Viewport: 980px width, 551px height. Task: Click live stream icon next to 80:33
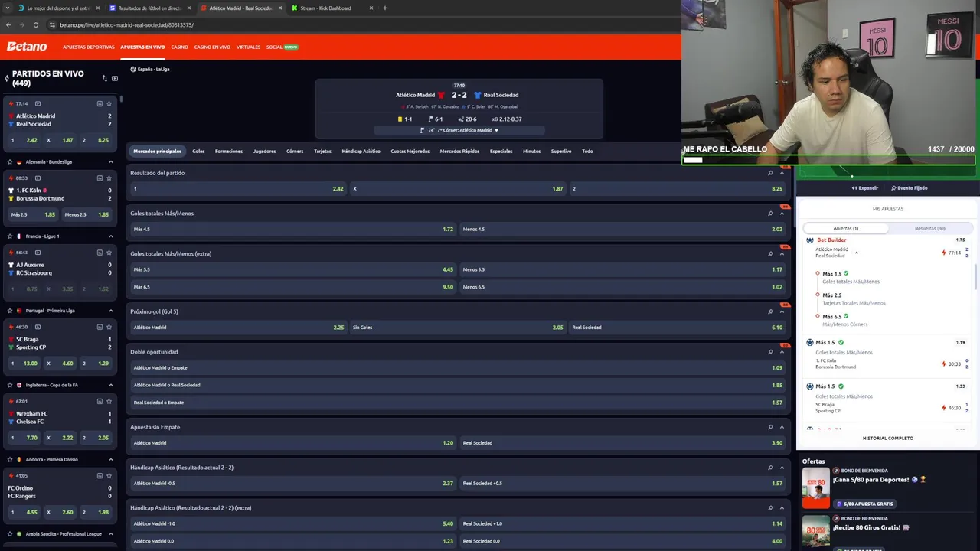pos(38,178)
